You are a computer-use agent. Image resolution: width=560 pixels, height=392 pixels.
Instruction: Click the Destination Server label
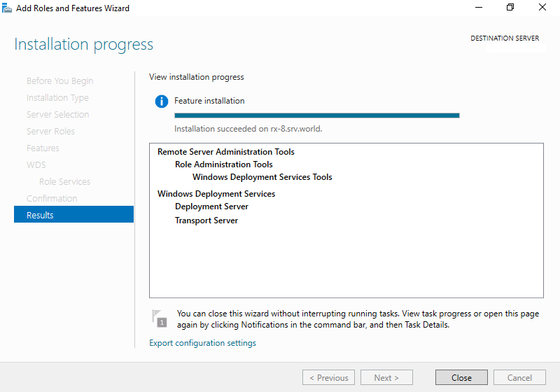pos(505,38)
